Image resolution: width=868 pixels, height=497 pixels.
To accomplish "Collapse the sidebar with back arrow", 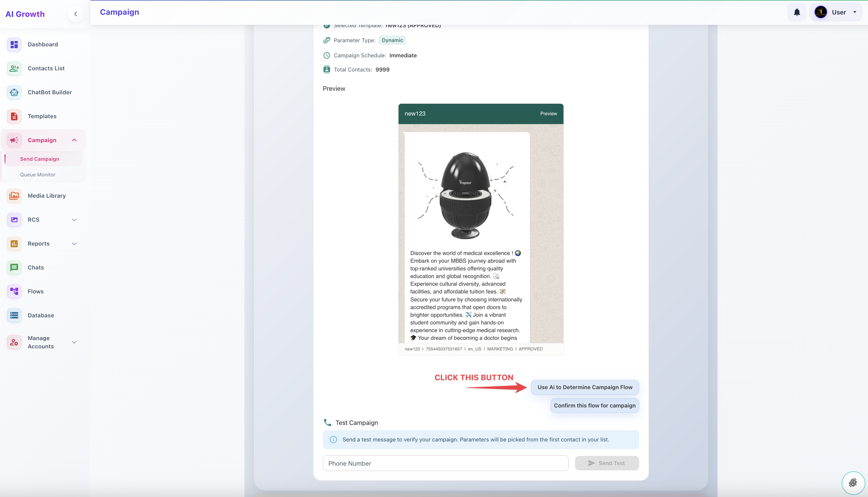I will tap(75, 14).
